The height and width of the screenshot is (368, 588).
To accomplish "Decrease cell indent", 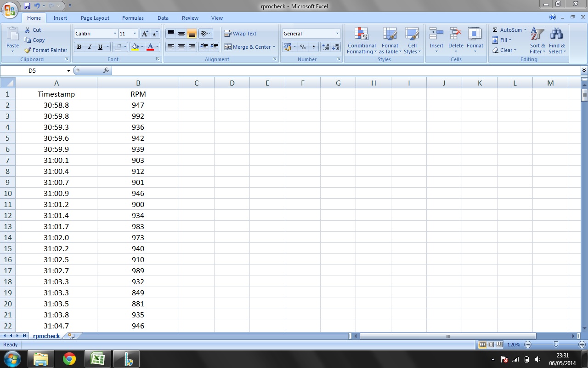I will 204,47.
